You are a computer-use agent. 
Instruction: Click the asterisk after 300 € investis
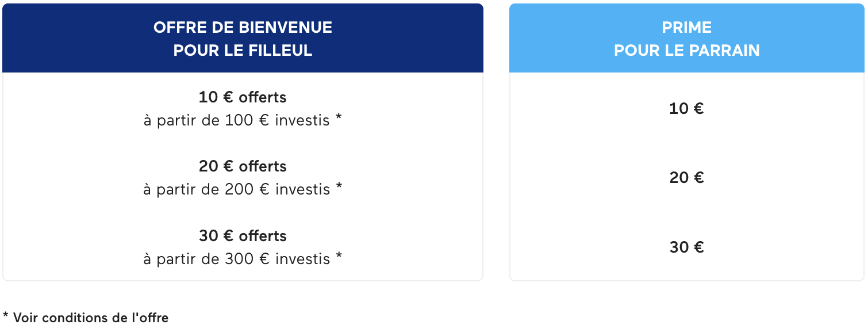click(x=339, y=257)
